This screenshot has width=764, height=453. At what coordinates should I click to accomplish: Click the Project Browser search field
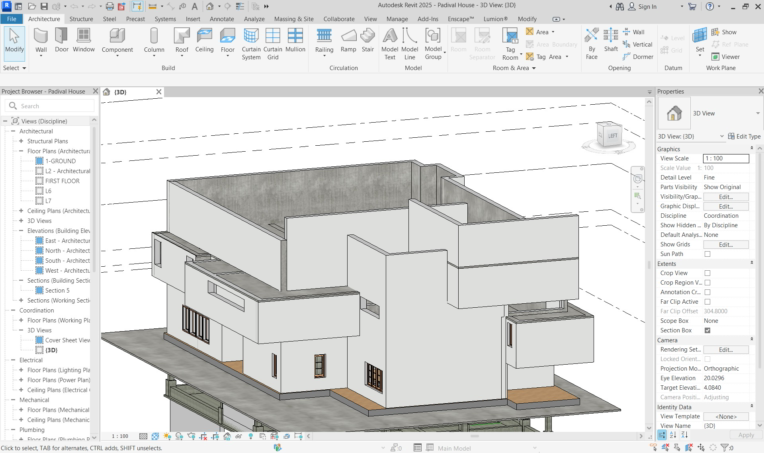[49, 106]
